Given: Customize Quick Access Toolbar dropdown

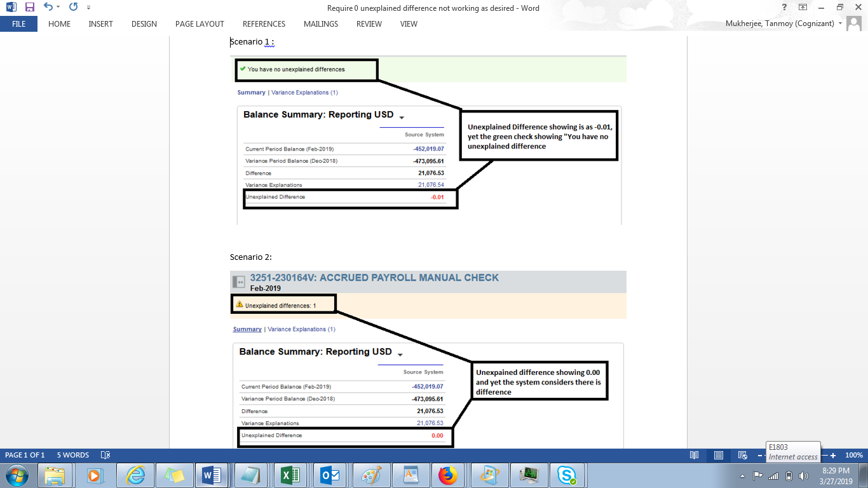Looking at the screenshot, I should point(88,8).
